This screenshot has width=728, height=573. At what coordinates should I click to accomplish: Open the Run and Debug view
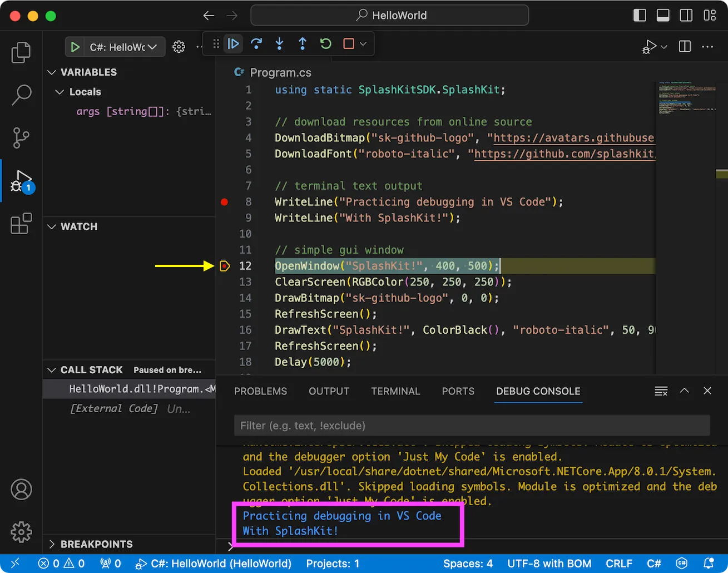tap(21, 181)
